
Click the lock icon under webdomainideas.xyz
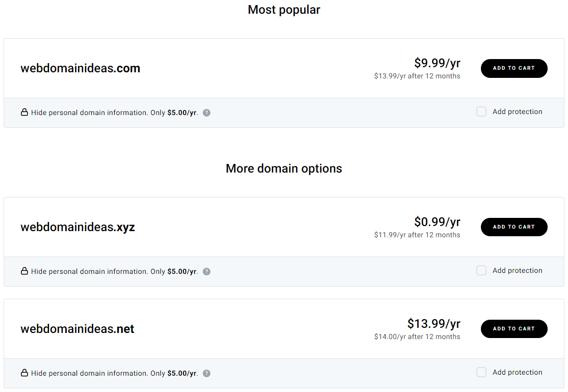point(24,271)
